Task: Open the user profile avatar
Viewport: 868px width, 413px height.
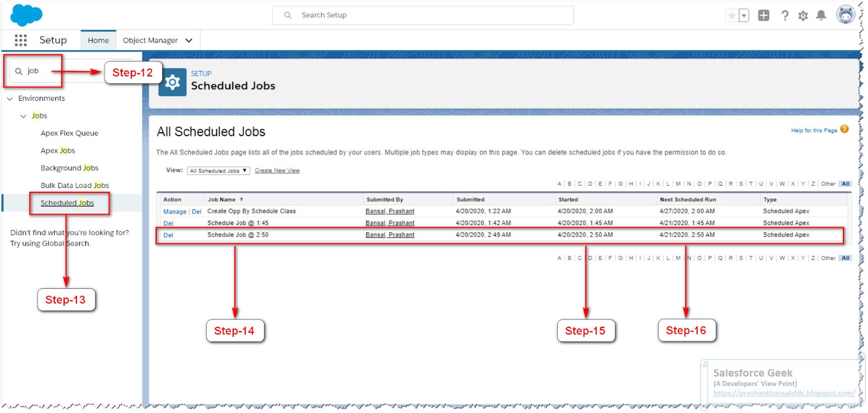Action: click(846, 15)
